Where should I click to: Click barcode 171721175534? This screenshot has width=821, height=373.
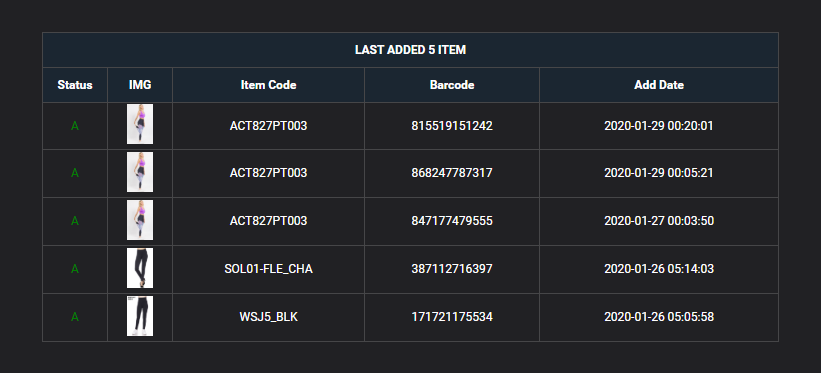coord(452,317)
